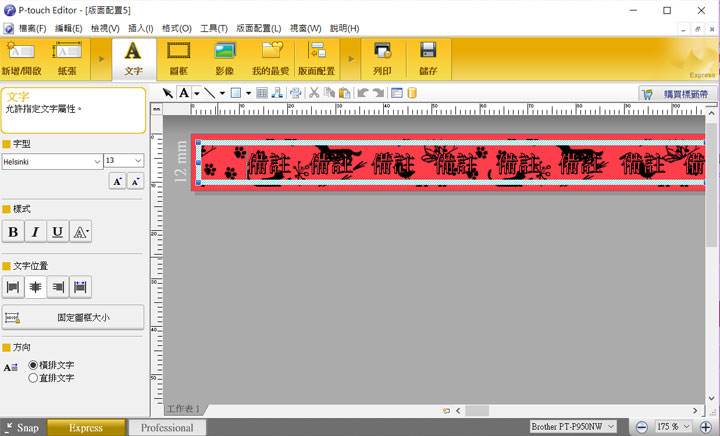Click the zoom out minus button
The image size is (720, 436).
coord(642,427)
